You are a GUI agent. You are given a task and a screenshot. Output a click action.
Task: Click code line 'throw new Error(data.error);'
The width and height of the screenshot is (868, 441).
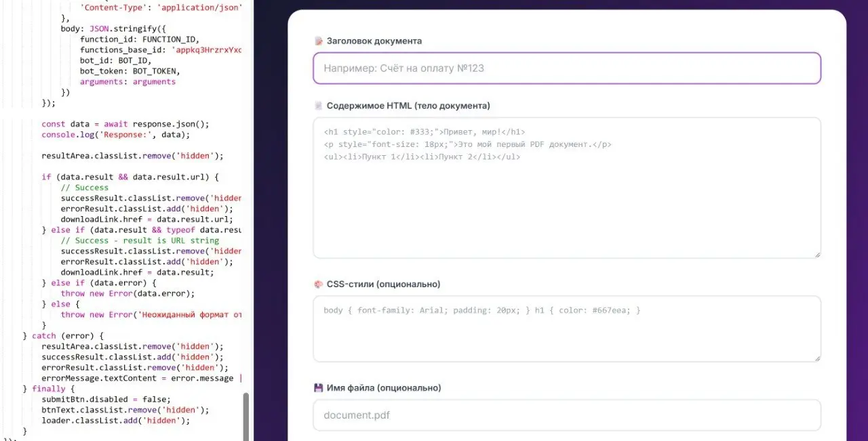(127, 293)
